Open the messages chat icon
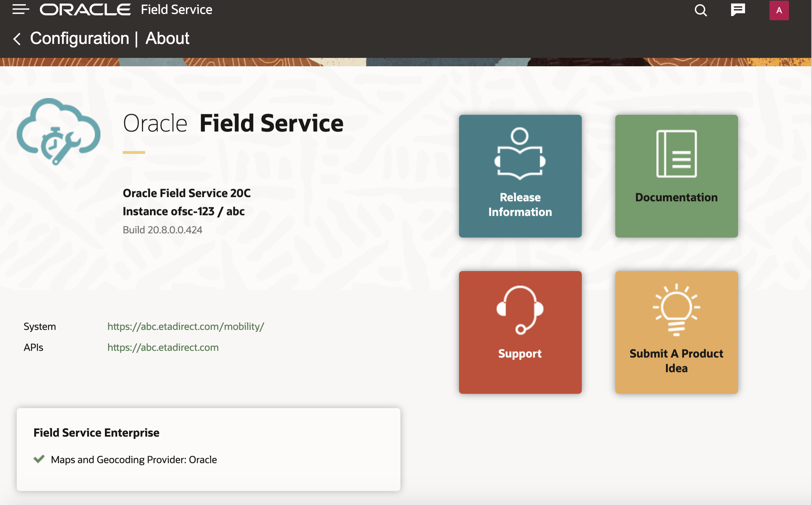812x505 pixels. 738,10
